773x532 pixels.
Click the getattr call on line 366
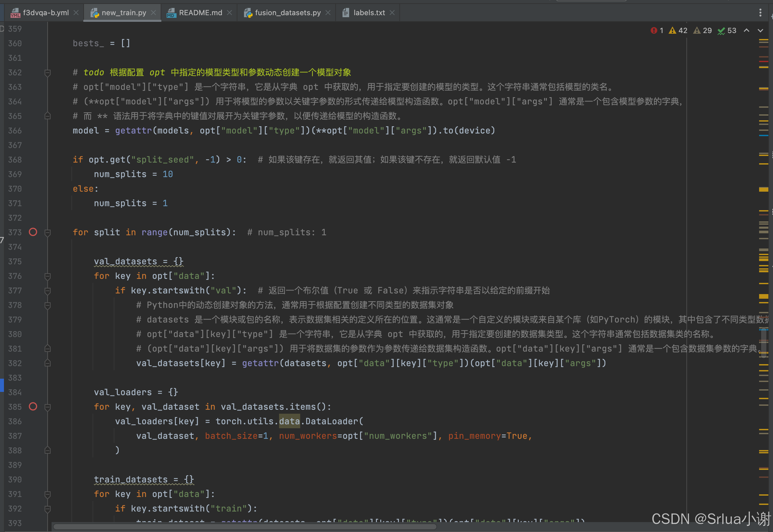[133, 131]
